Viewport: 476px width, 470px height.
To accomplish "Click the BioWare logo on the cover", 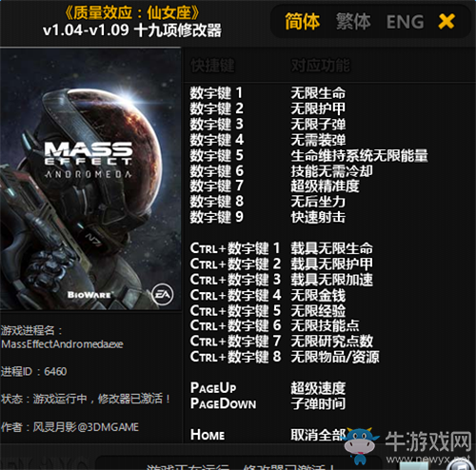I will 89,295.
